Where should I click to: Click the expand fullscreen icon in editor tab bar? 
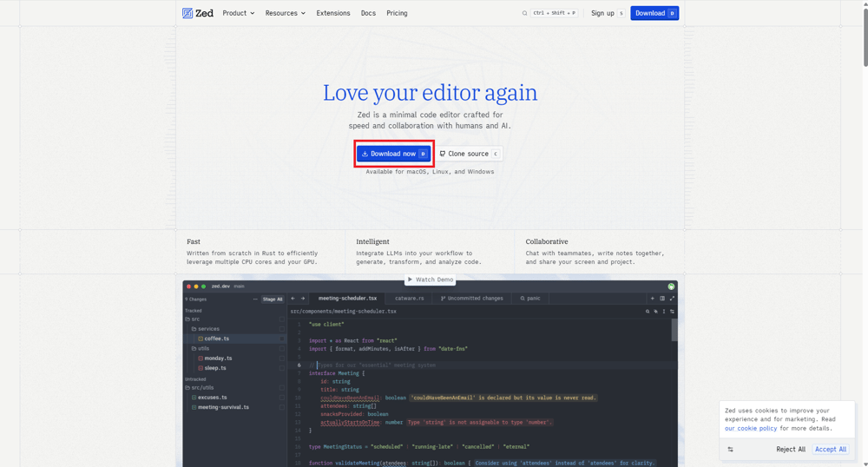[x=672, y=299]
